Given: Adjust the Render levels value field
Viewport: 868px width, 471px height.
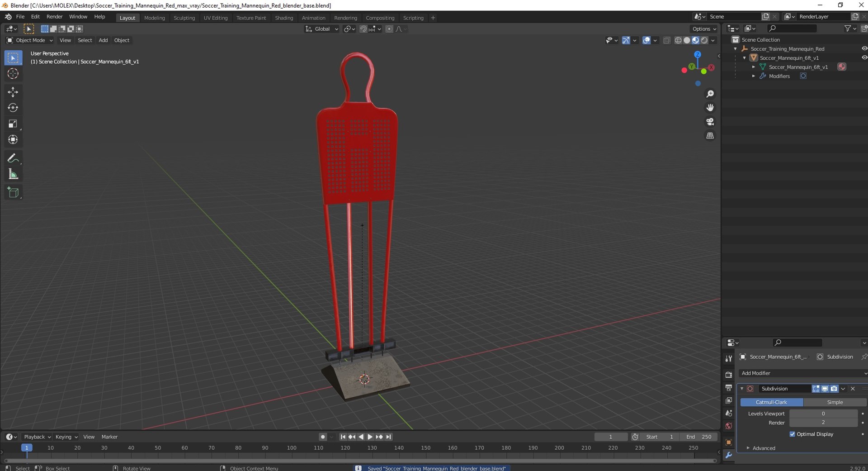Looking at the screenshot, I should [x=823, y=423].
